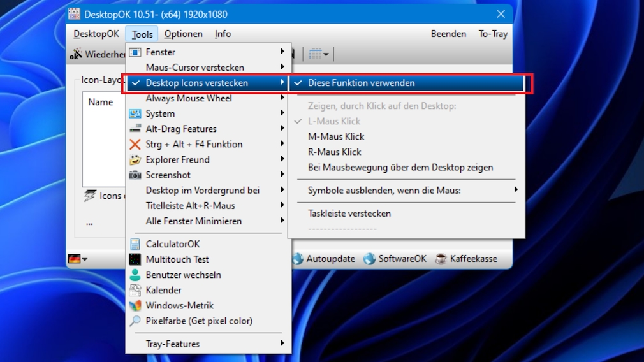This screenshot has width=644, height=362.
Task: Click the DesktopOK title bar app icon
Action: [x=75, y=14]
